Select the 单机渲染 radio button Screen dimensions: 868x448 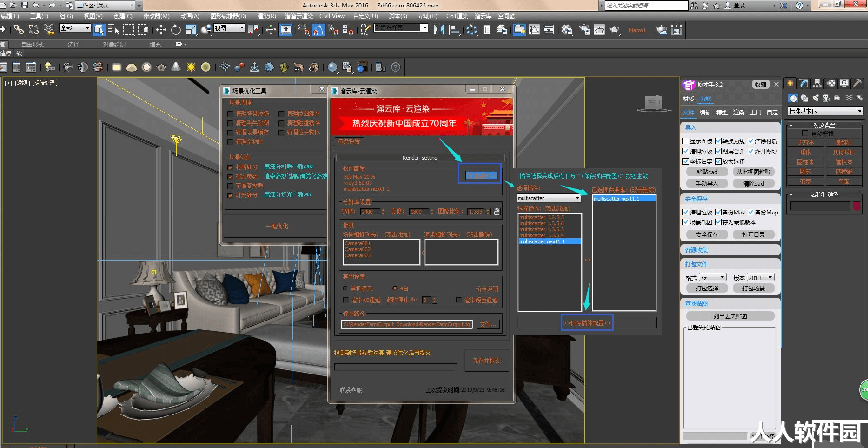345,288
